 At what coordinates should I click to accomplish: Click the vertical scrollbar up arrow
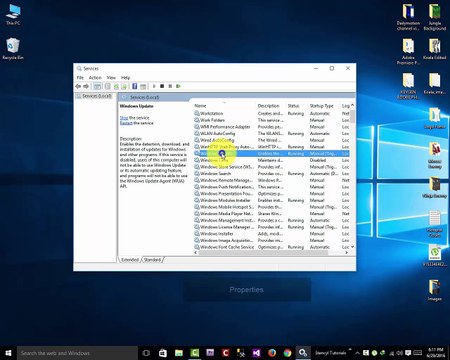352,106
